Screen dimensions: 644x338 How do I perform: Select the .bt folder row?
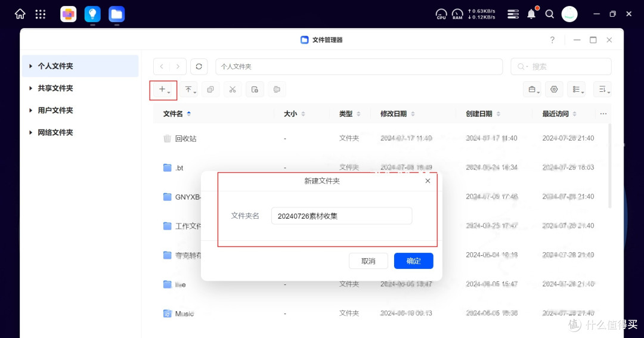380,168
